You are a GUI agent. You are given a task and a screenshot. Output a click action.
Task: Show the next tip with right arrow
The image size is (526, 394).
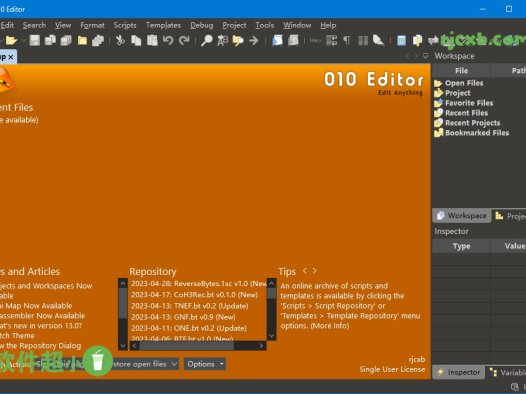314,270
